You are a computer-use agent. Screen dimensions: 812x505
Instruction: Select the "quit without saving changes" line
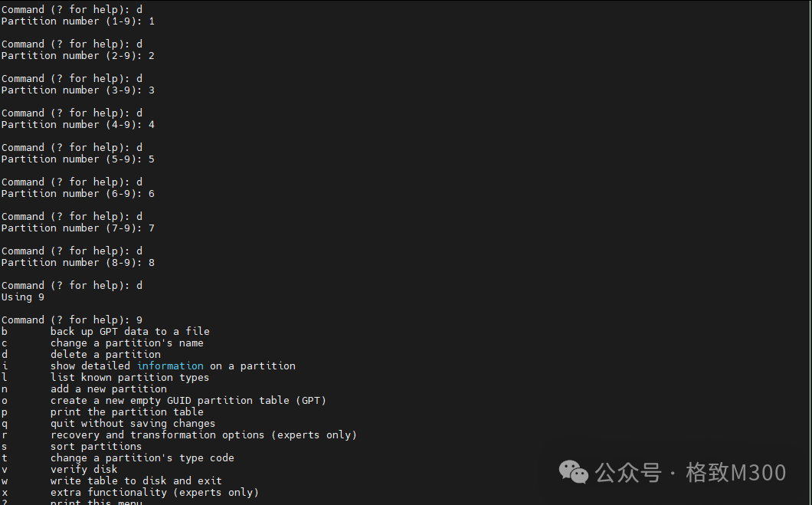tap(133, 423)
